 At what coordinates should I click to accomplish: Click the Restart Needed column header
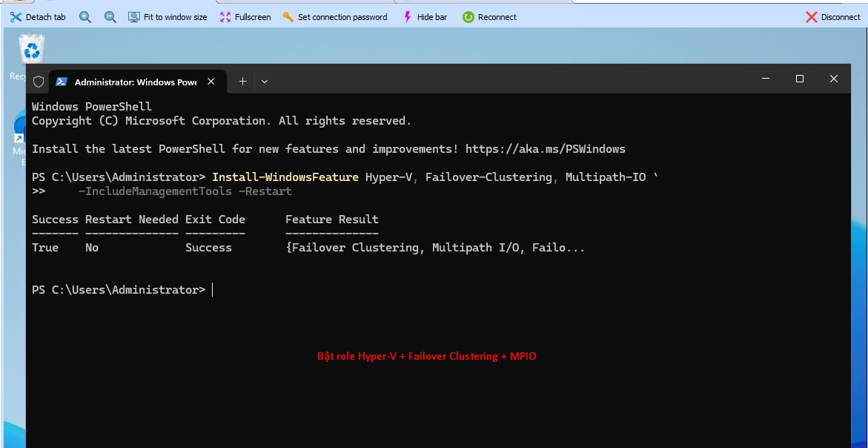[132, 220]
